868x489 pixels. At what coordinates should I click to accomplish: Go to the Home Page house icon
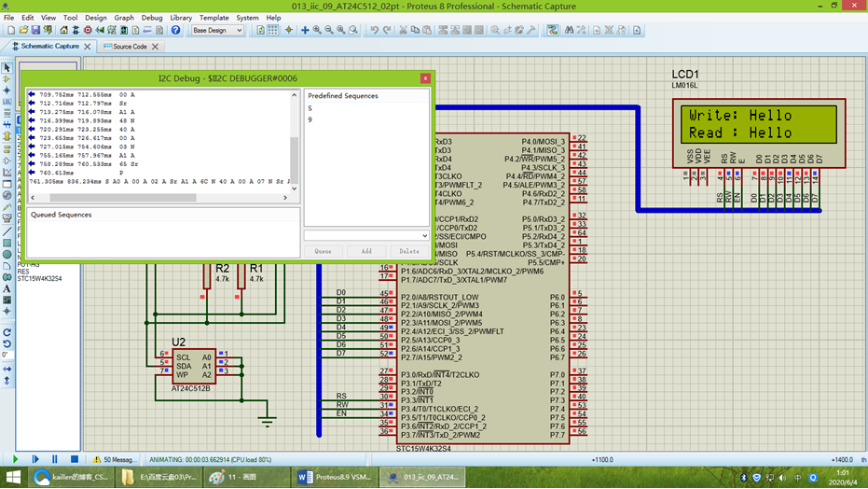click(63, 31)
